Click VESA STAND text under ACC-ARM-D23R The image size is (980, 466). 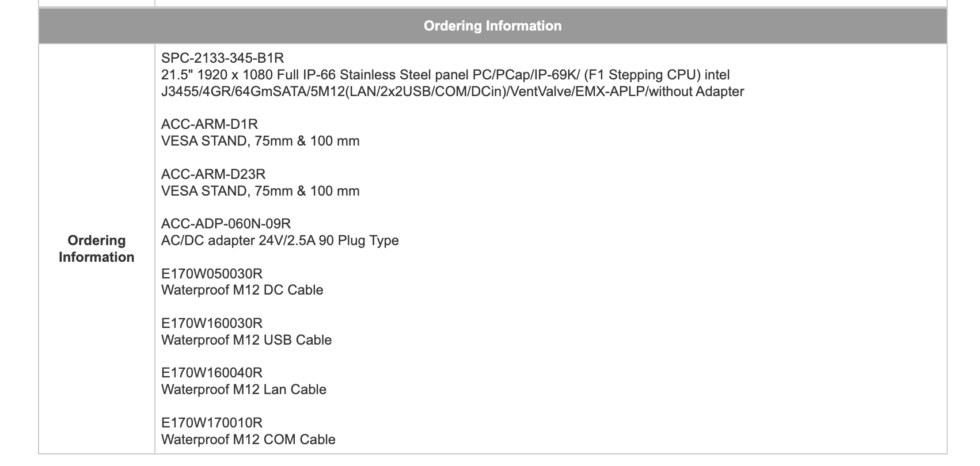[260, 191]
